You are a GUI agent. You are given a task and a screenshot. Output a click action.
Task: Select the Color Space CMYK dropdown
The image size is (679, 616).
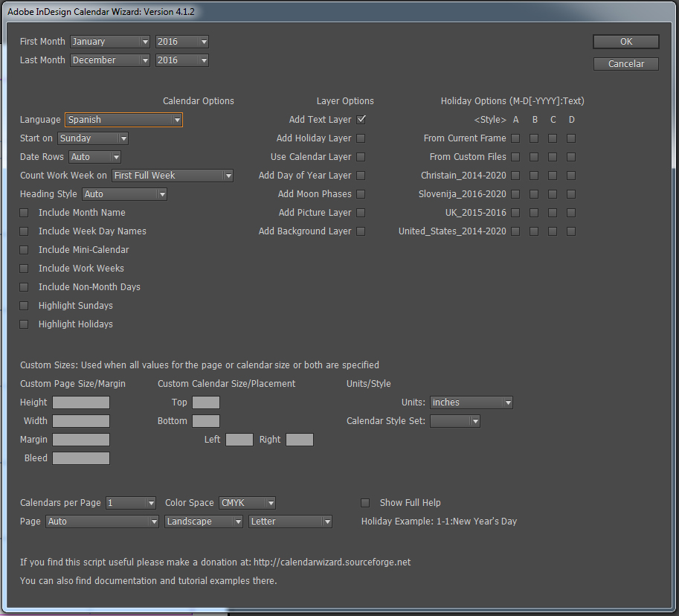point(248,503)
